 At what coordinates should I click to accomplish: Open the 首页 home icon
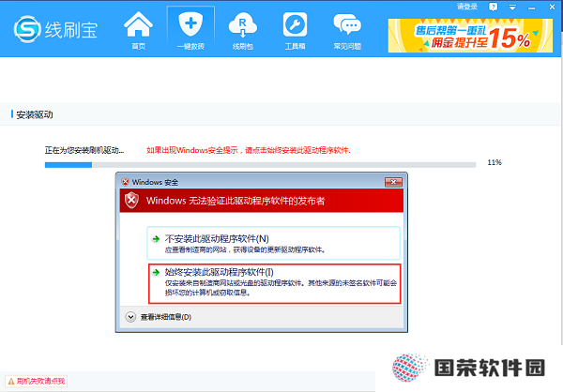pos(138,31)
